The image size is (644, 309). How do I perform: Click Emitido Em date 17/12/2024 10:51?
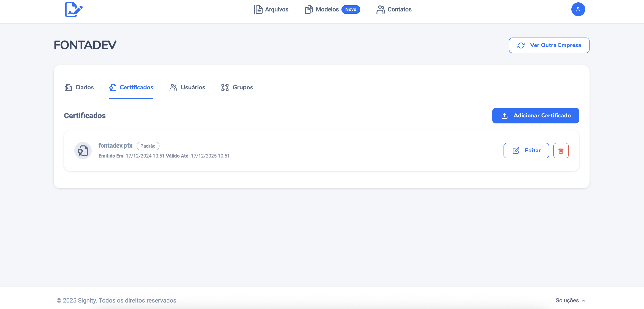(x=145, y=156)
